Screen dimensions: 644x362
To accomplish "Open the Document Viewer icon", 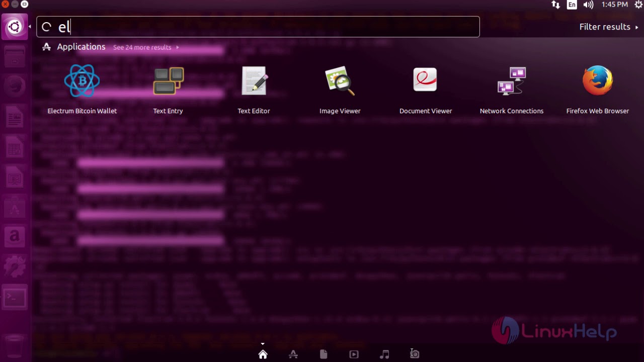I will point(426,80).
